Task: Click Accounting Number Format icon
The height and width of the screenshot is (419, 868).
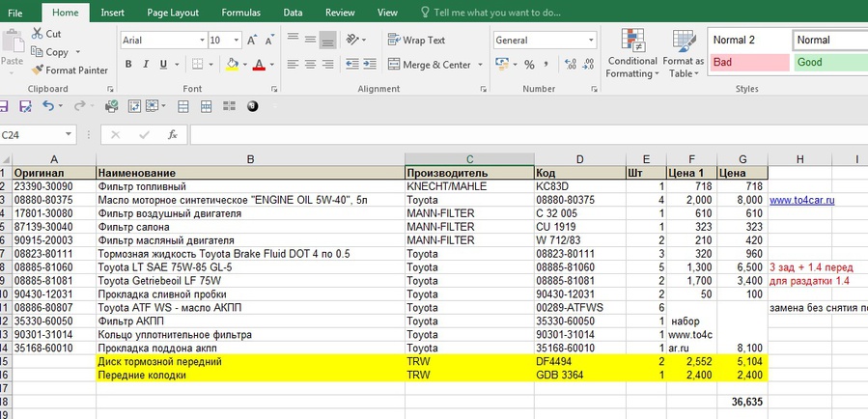Action: click(501, 65)
